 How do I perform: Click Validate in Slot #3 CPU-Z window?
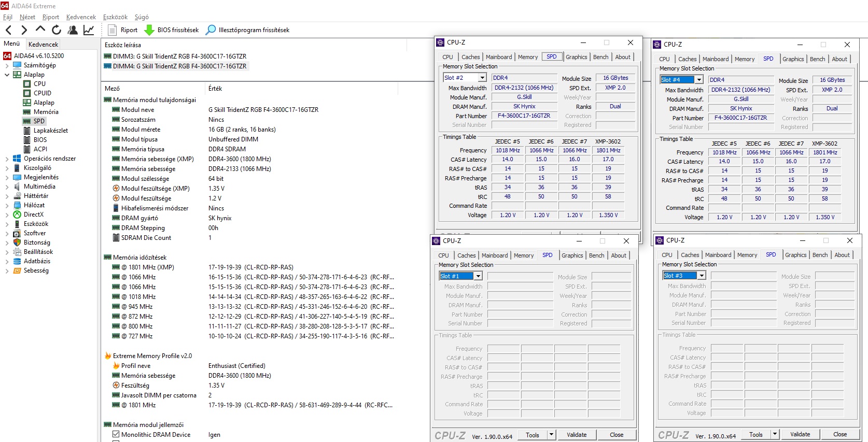pos(800,434)
